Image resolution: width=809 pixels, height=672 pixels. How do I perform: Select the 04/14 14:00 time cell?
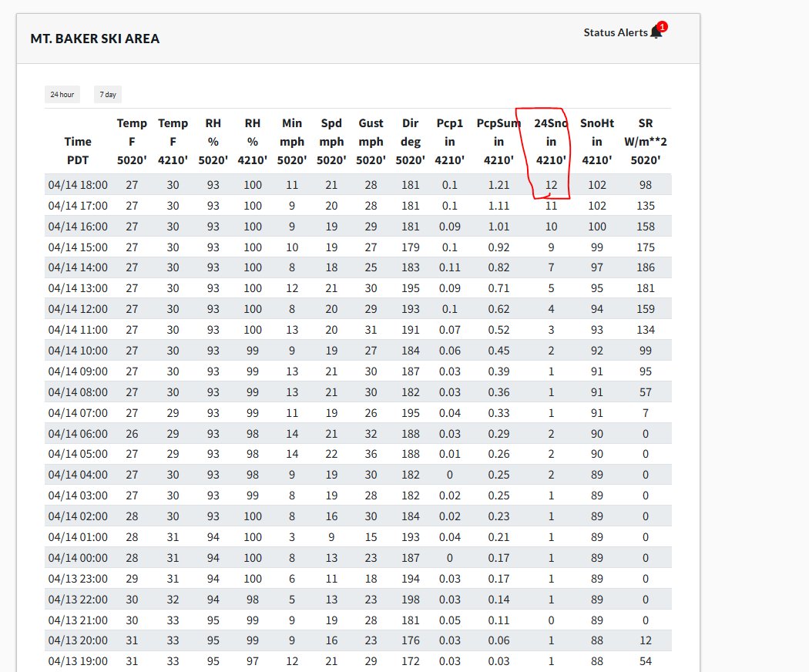point(78,267)
